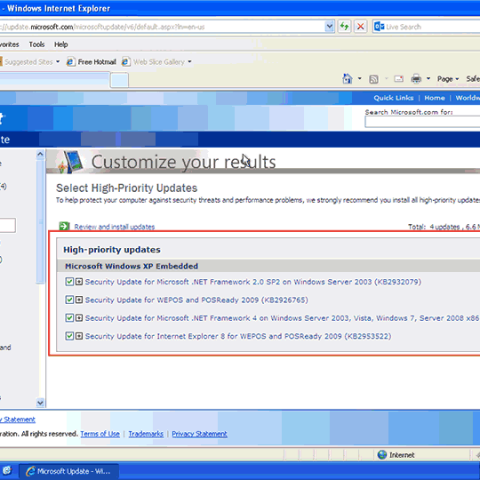This screenshot has height=480, width=480.
Task: Open the Page menu in the command bar
Action: (448, 79)
